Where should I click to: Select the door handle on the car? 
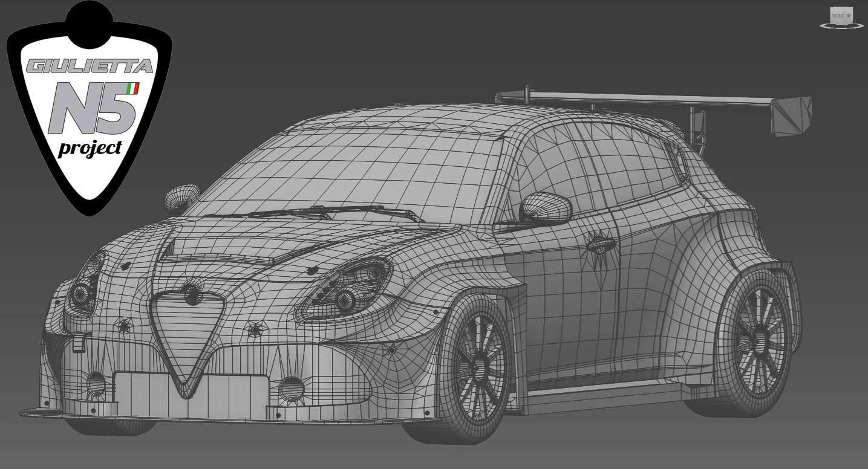[x=600, y=245]
